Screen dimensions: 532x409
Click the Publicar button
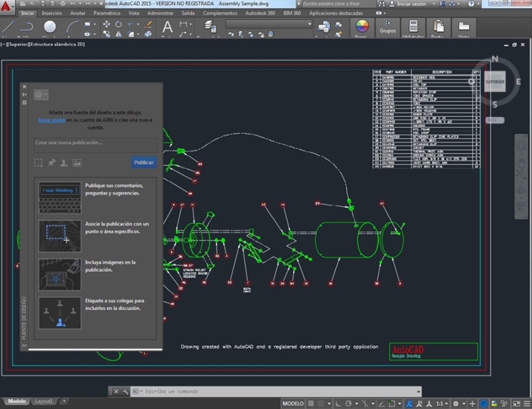(x=144, y=162)
